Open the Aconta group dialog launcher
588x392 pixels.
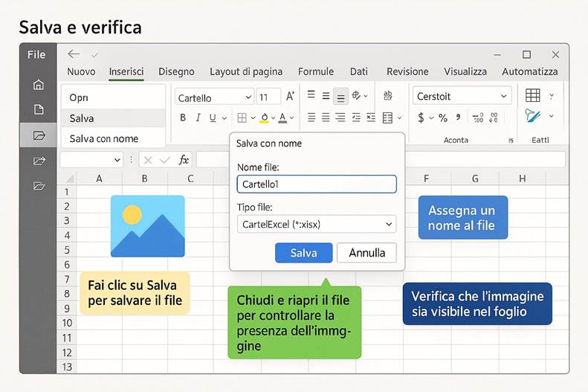511,141
